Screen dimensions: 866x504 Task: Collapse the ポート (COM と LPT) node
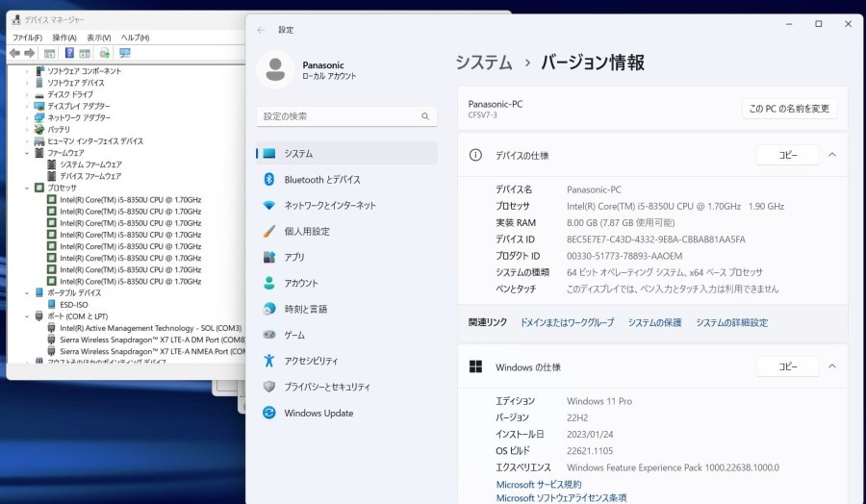click(x=27, y=316)
